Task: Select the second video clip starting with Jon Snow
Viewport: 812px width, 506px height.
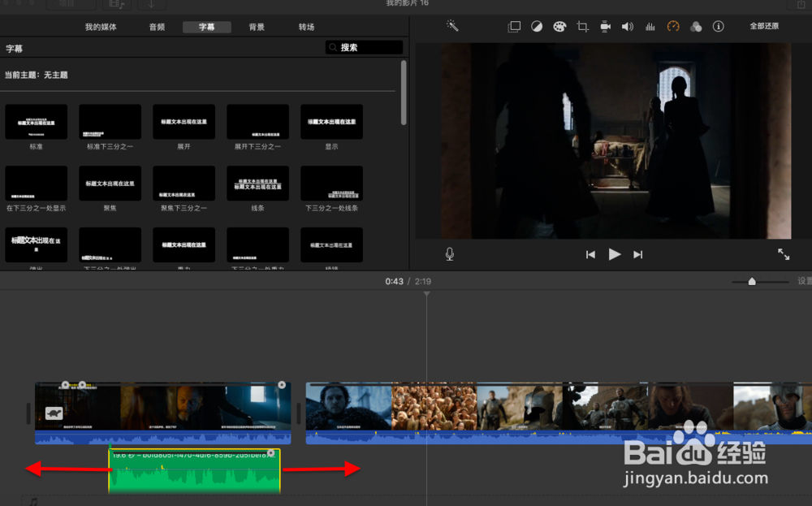Action: [x=559, y=413]
